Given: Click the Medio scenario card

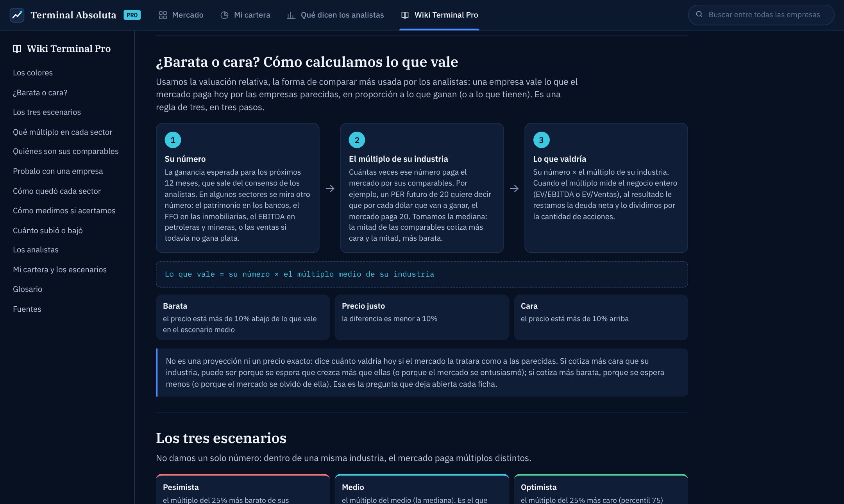Looking at the screenshot, I should [x=422, y=489].
